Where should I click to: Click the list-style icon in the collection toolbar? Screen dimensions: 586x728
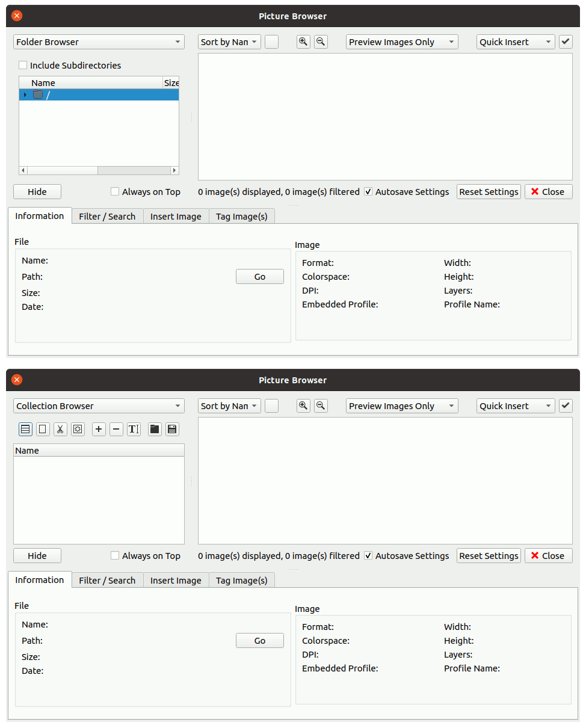[25, 429]
